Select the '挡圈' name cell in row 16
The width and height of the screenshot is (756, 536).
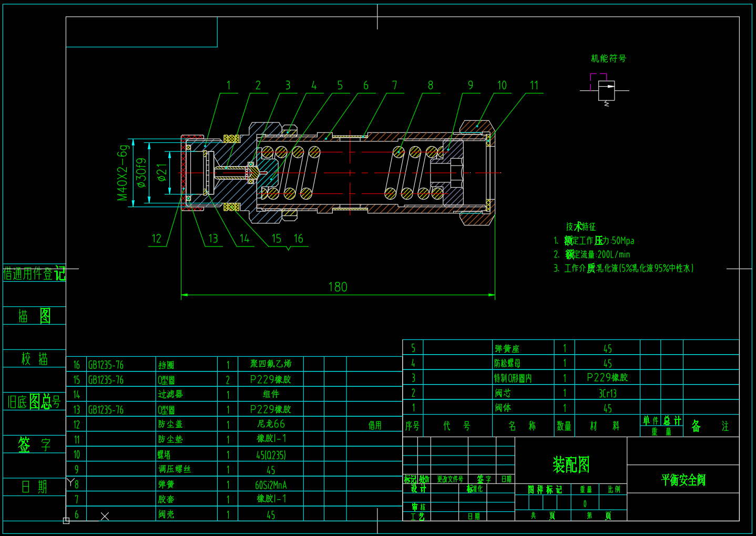click(x=166, y=365)
